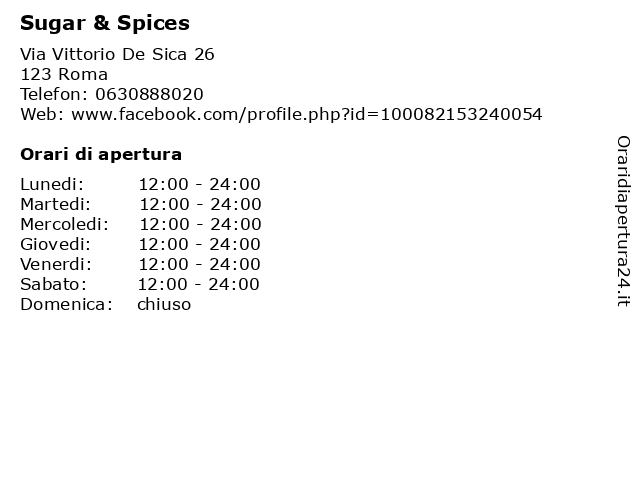This screenshot has width=640, height=480.
Task: Open the facebook.com profile web link
Action: [307, 114]
